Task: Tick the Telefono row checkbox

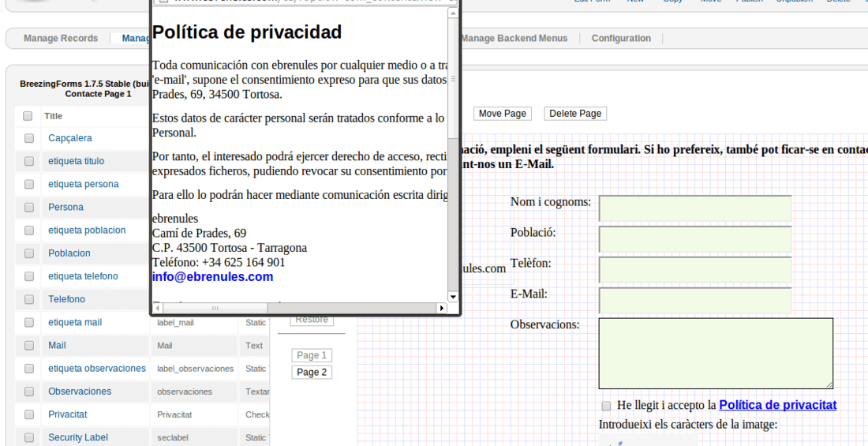Action: (x=28, y=299)
